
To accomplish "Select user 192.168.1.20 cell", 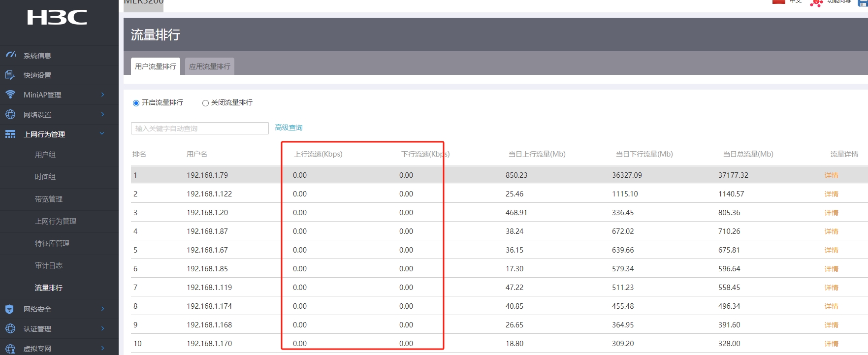I will [x=207, y=213].
